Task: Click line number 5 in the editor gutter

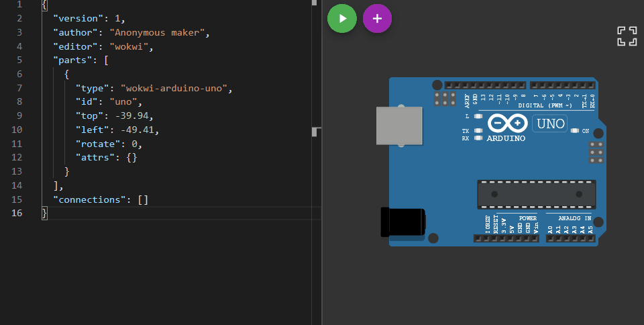Action: click(19, 60)
